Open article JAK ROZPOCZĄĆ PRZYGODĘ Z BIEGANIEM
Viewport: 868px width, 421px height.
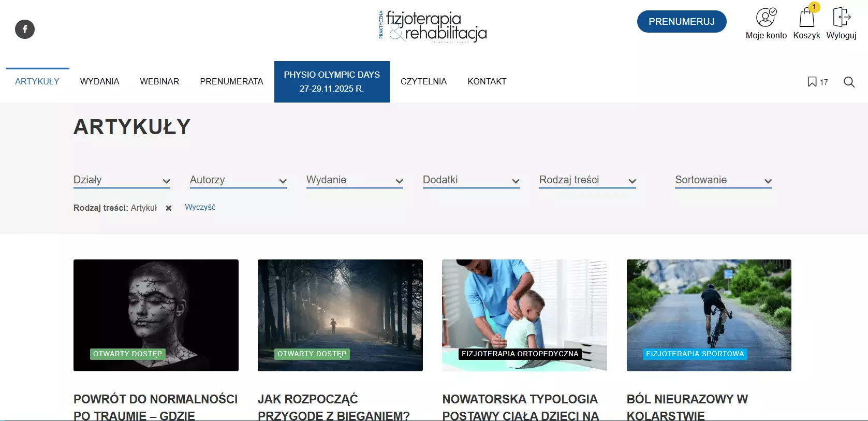coord(334,407)
